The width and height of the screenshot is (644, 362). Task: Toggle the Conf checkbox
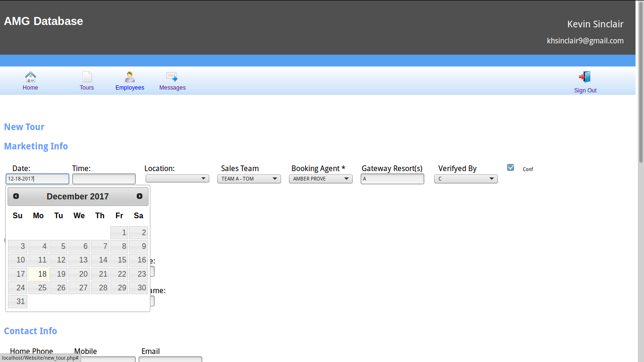[511, 167]
